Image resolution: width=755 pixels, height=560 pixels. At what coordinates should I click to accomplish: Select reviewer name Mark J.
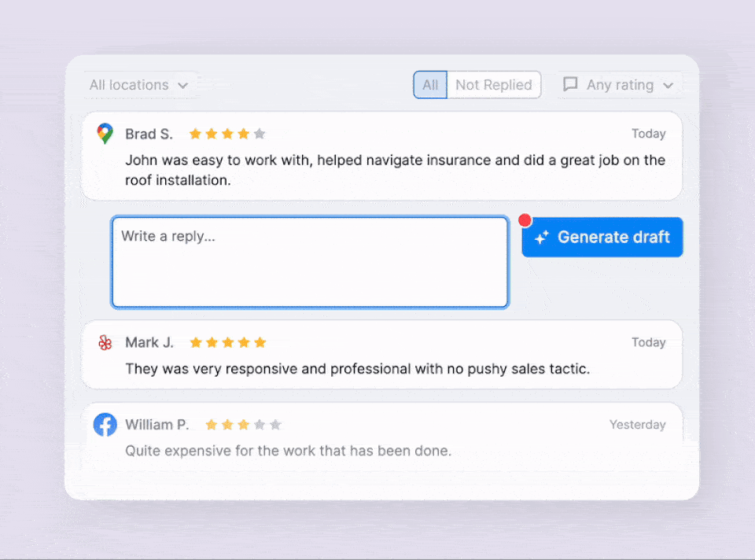[149, 342]
